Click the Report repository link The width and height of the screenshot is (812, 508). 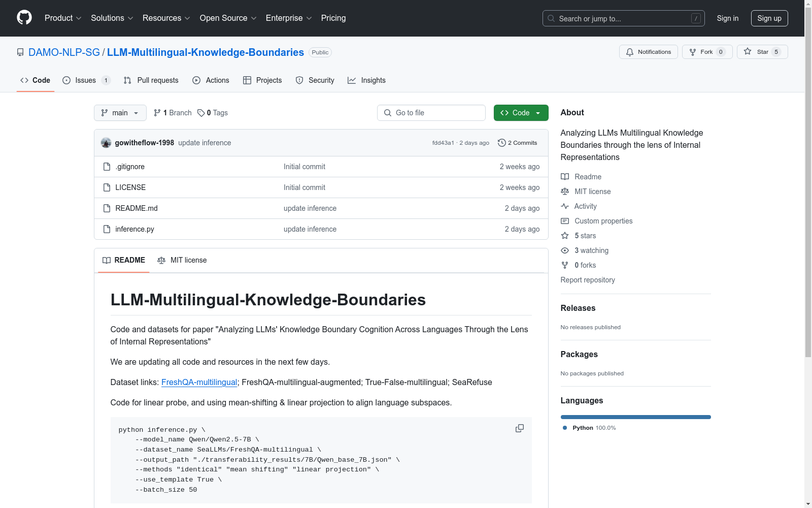pos(588,280)
